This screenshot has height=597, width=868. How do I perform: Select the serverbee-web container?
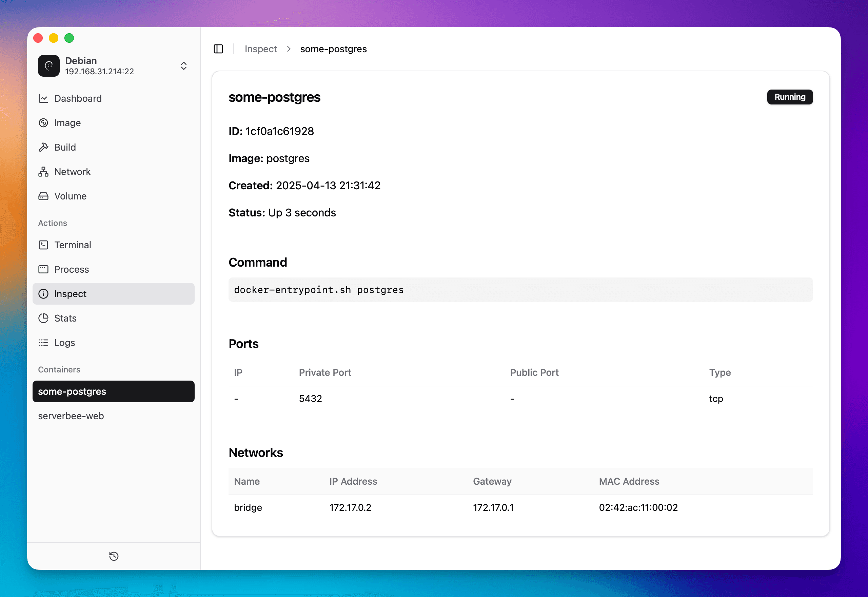point(71,416)
